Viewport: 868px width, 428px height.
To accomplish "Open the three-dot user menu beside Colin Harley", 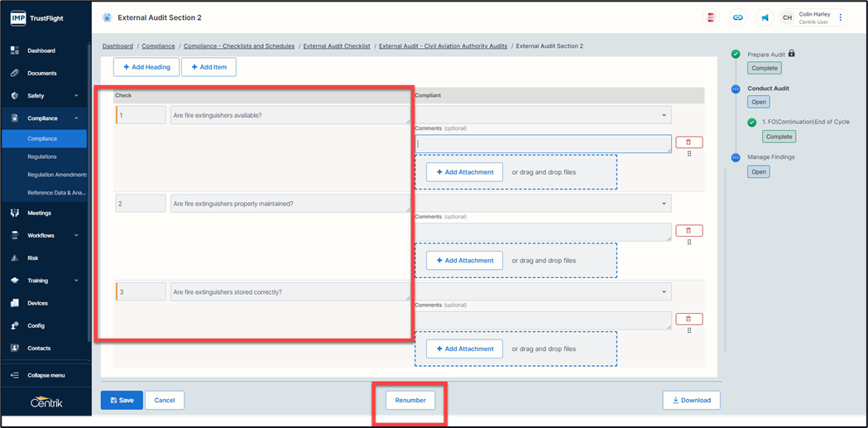I will click(x=841, y=17).
